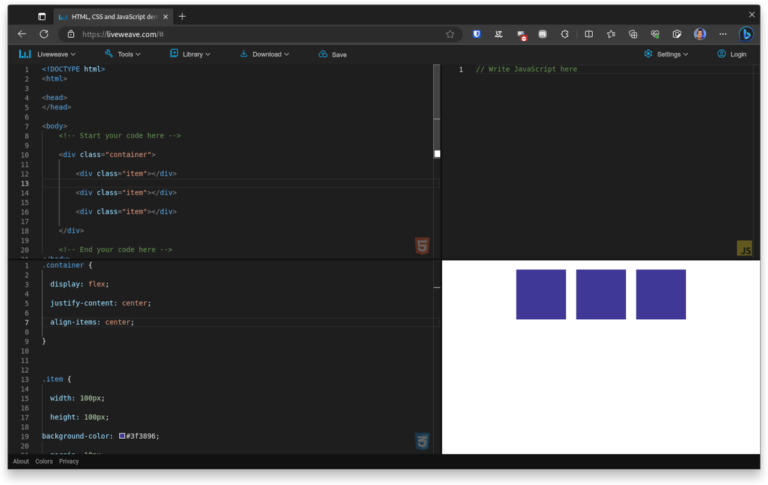768x485 pixels.
Task: Click the '</head>' tag line in HTML
Action: [x=56, y=107]
